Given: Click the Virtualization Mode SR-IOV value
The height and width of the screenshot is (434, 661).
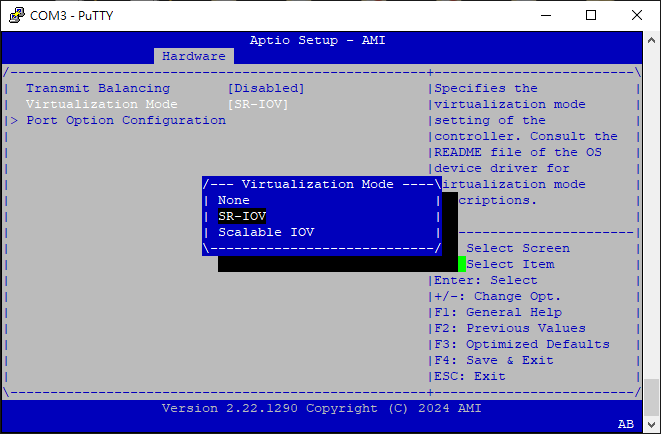Looking at the screenshot, I should click(x=258, y=104).
